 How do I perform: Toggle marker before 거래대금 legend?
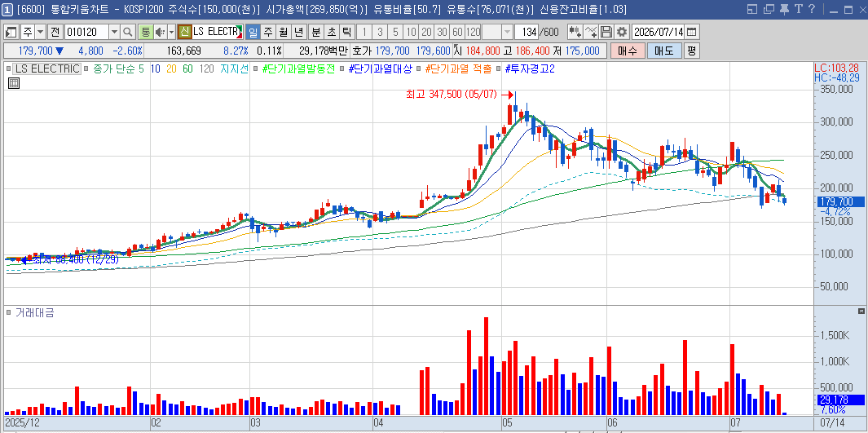(x=8, y=313)
